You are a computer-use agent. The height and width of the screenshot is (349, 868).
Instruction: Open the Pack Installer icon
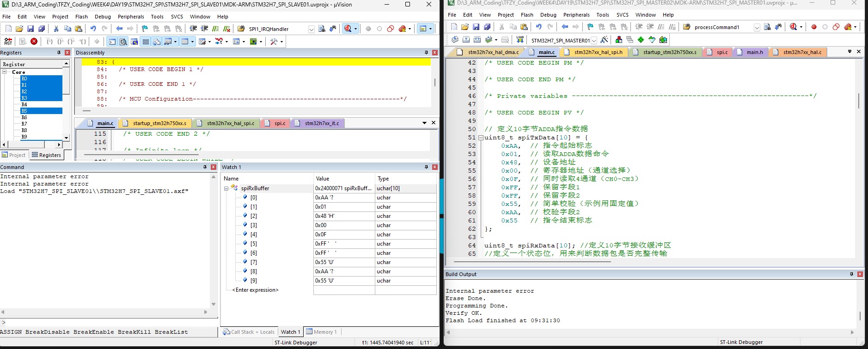663,40
